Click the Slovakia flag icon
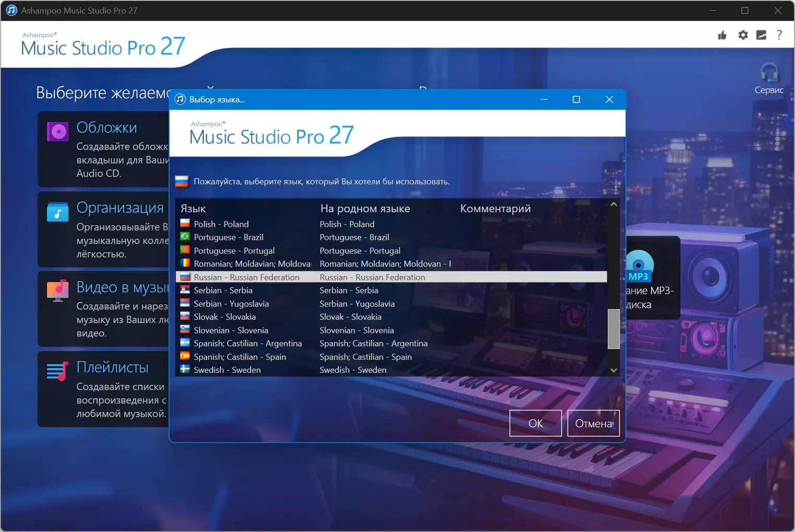This screenshot has width=795, height=532. click(x=185, y=317)
